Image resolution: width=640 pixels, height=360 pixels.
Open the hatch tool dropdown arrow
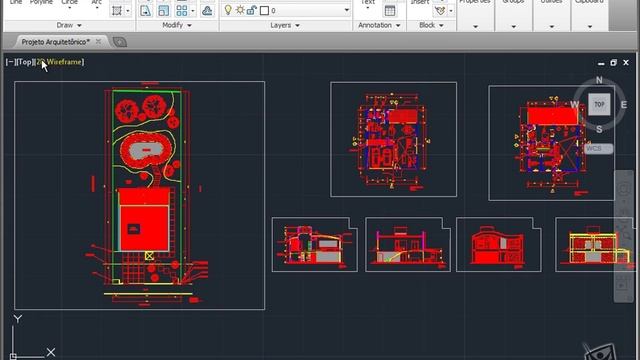point(128,11)
